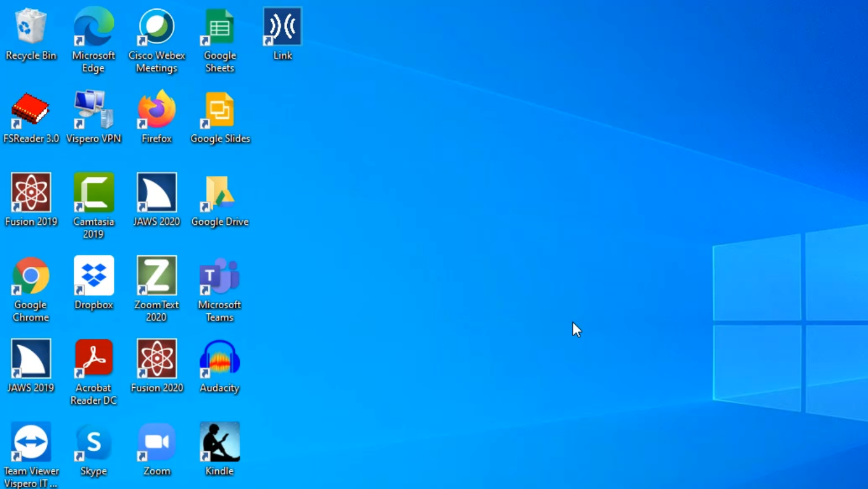Start ZoomText 2020
The height and width of the screenshot is (489, 868).
(157, 276)
